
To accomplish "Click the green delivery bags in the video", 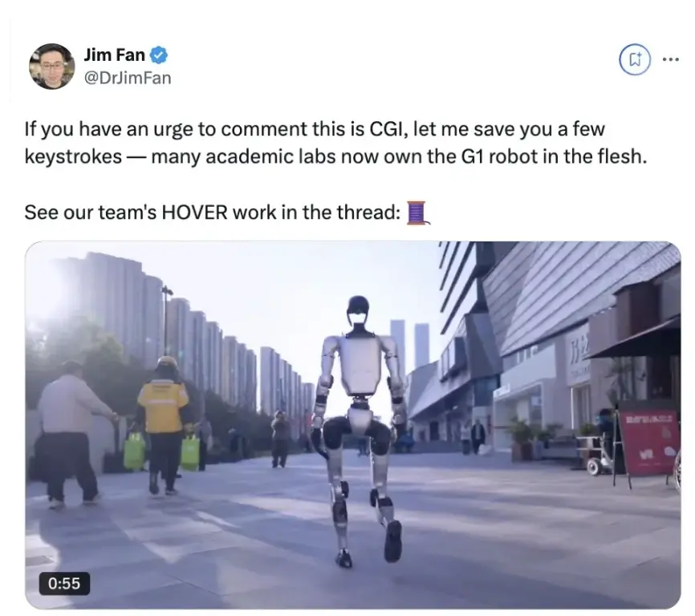I will [x=162, y=452].
